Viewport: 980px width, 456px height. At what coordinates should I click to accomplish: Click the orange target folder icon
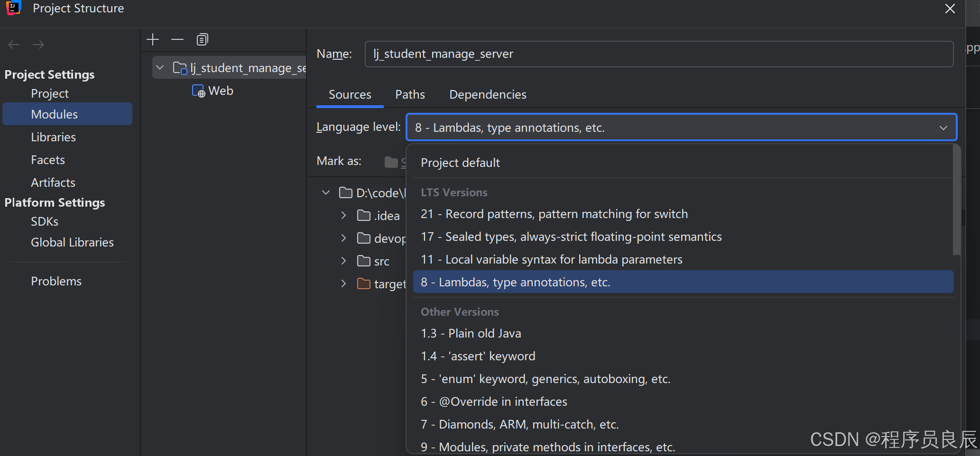[364, 284]
